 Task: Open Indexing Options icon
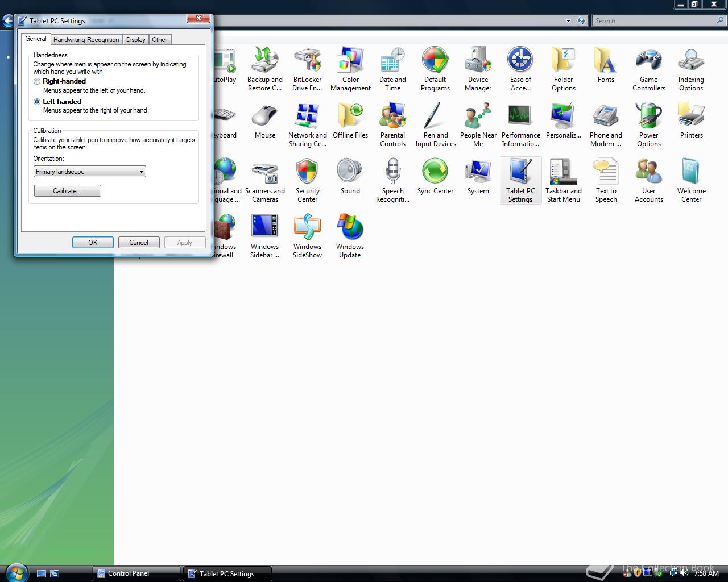coord(691,69)
